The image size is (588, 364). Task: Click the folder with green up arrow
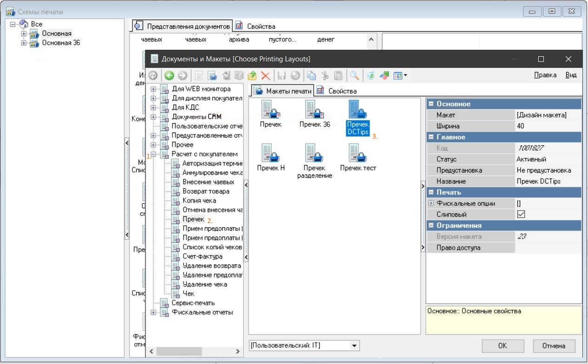tap(252, 75)
